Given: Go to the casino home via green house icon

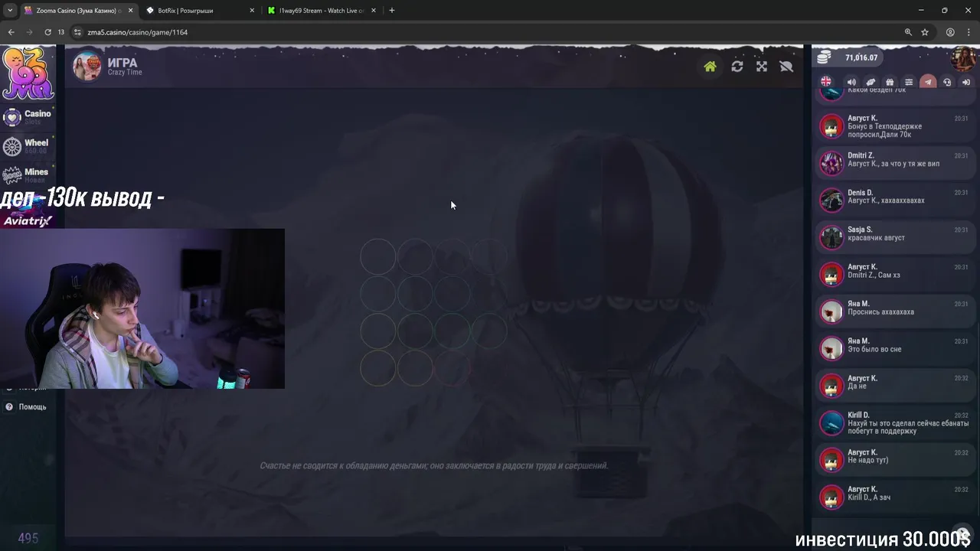Looking at the screenshot, I should 710,67.
